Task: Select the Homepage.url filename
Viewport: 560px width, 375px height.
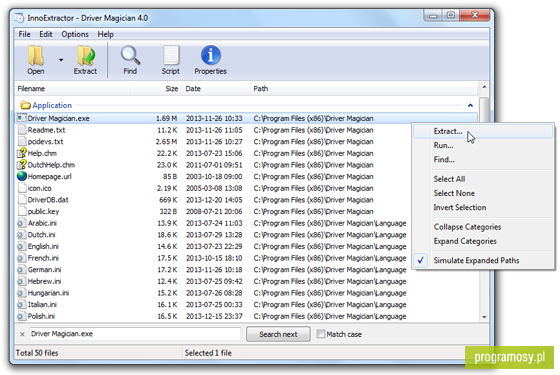Action: coord(50,176)
